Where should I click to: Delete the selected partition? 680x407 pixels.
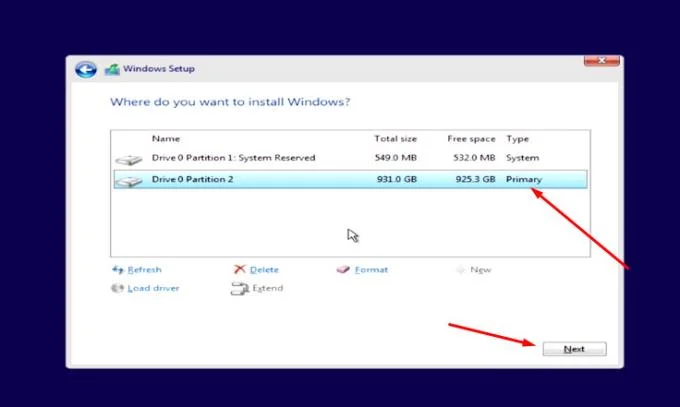(x=264, y=270)
